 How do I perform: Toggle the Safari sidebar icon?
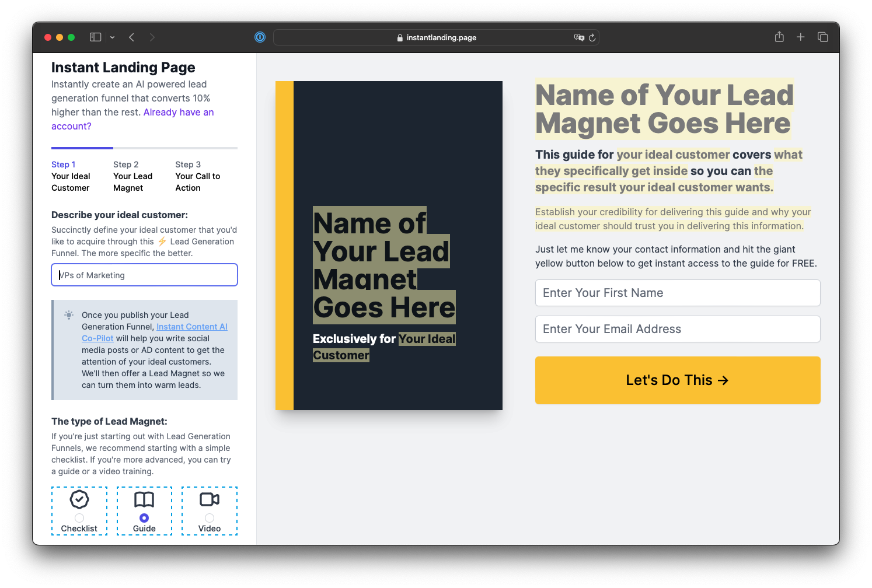click(95, 37)
